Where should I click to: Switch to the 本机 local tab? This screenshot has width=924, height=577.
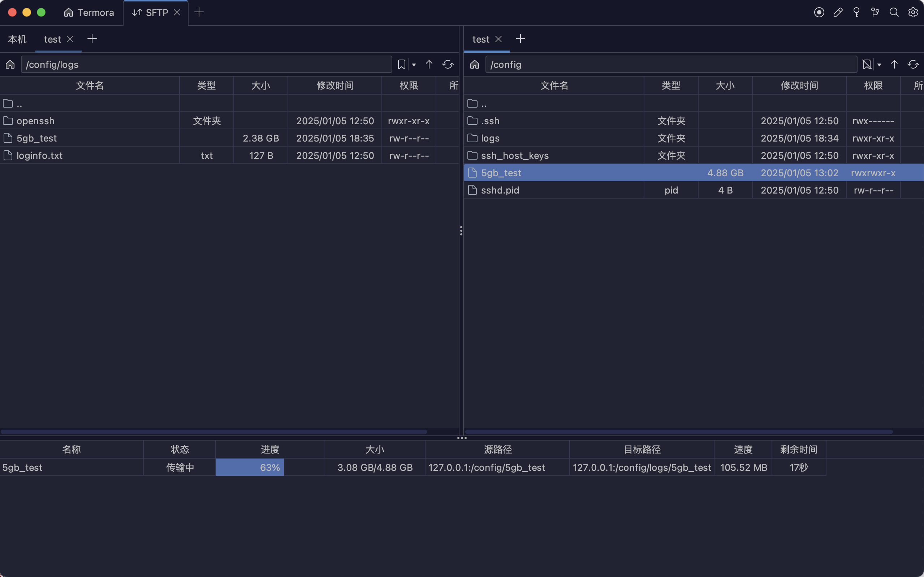coord(17,39)
